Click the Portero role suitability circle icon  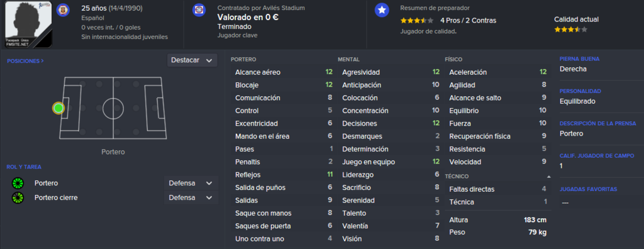pos(18,183)
